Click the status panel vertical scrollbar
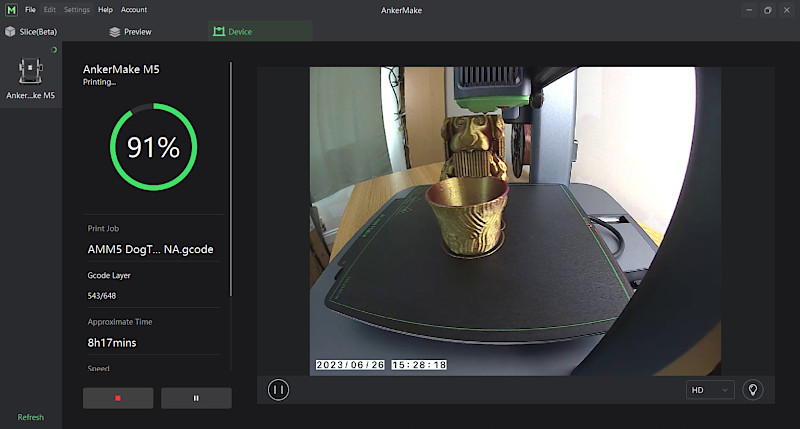Image resolution: width=800 pixels, height=429 pixels. click(x=231, y=179)
